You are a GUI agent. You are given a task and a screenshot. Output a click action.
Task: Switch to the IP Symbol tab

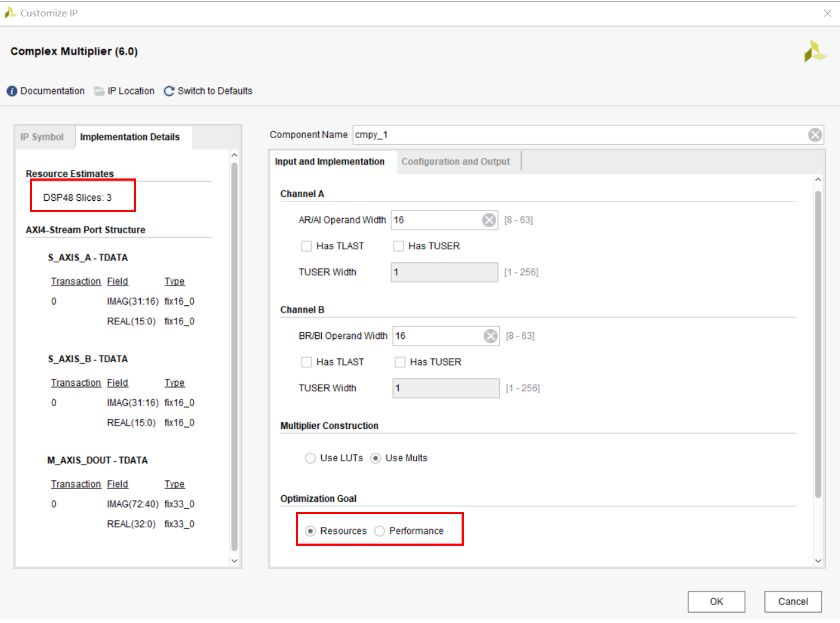42,137
